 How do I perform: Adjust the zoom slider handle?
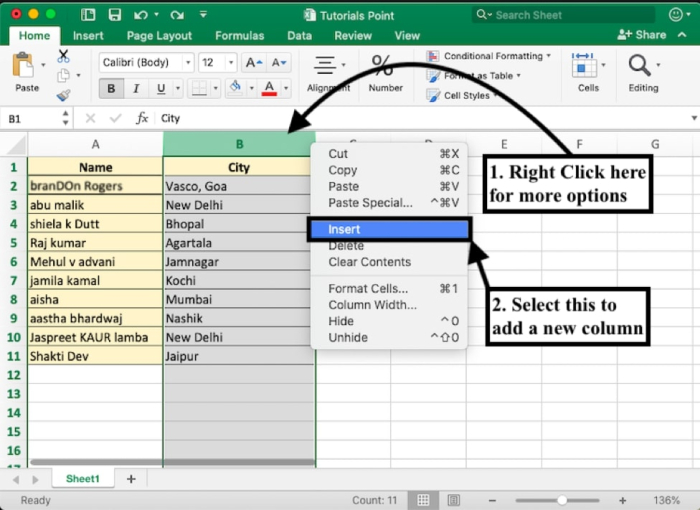[562, 500]
